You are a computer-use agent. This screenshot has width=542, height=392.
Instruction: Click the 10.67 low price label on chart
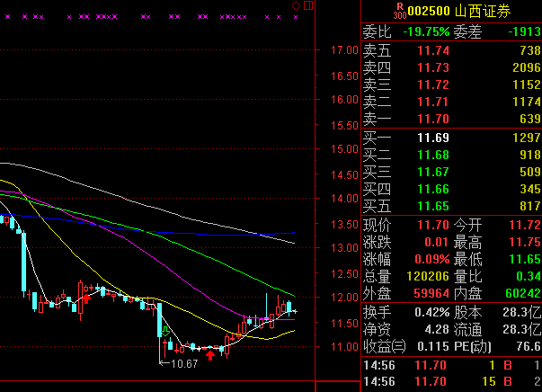point(184,364)
